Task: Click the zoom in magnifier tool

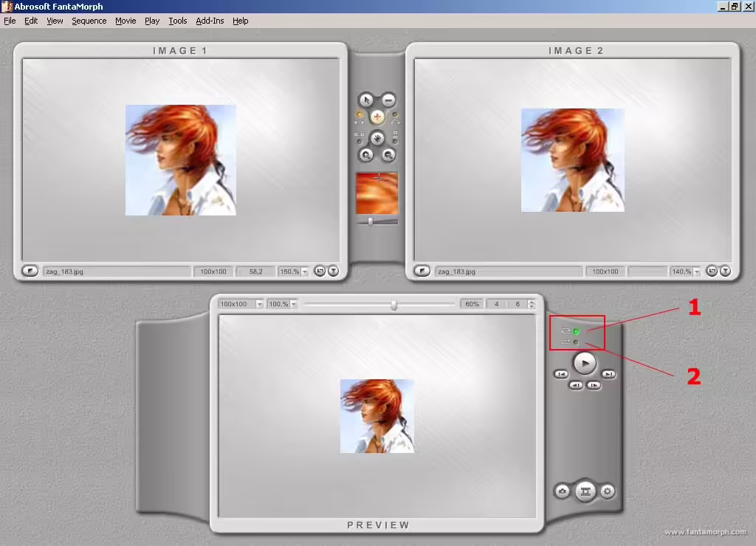Action: 366,155
